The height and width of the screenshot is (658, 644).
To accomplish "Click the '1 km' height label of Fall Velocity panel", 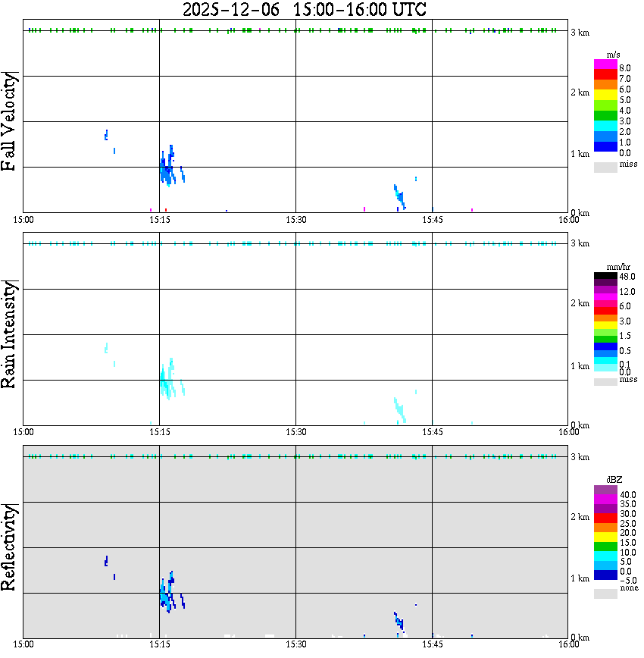I will point(580,154).
